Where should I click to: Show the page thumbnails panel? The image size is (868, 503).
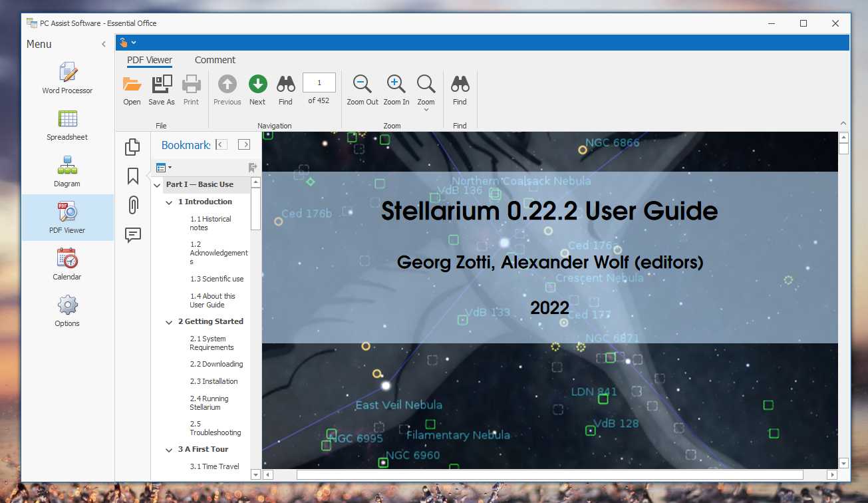tap(133, 147)
